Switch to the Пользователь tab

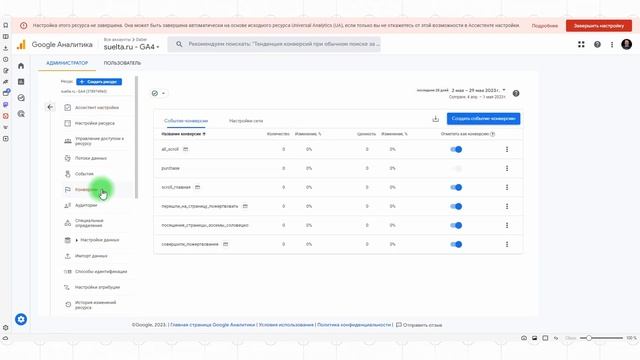[122, 63]
